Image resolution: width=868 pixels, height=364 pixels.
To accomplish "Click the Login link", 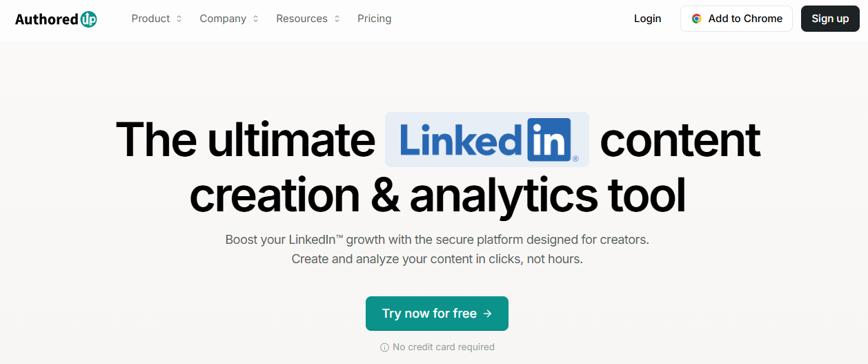I will click(647, 19).
